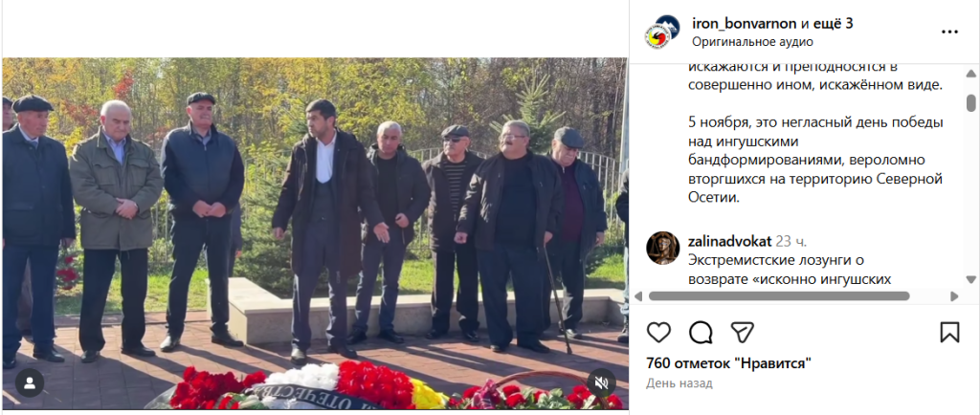Click the horizontal scrollbar right arrow

pos(954,295)
